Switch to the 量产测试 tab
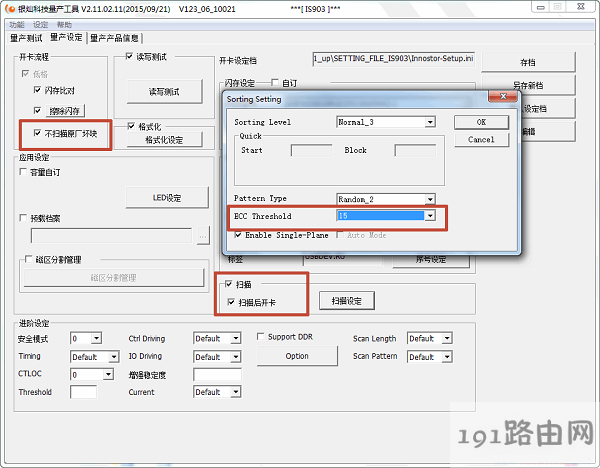 26,38
